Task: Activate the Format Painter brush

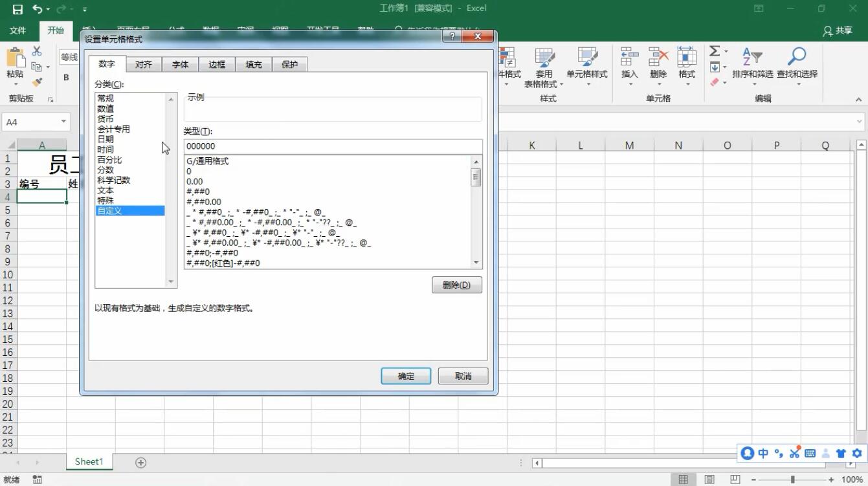Action: click(x=37, y=82)
